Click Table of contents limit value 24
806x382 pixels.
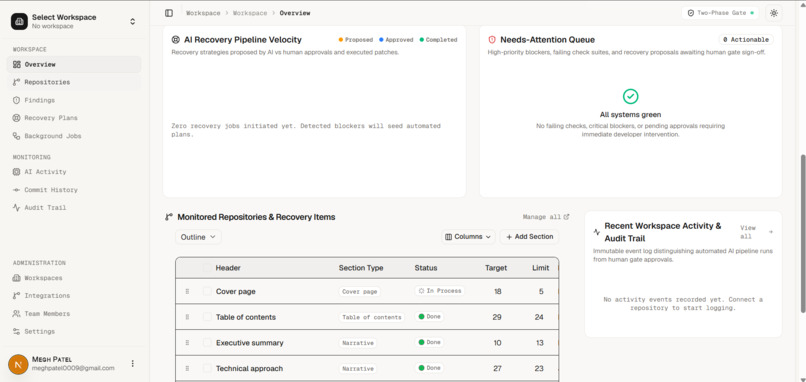point(539,317)
